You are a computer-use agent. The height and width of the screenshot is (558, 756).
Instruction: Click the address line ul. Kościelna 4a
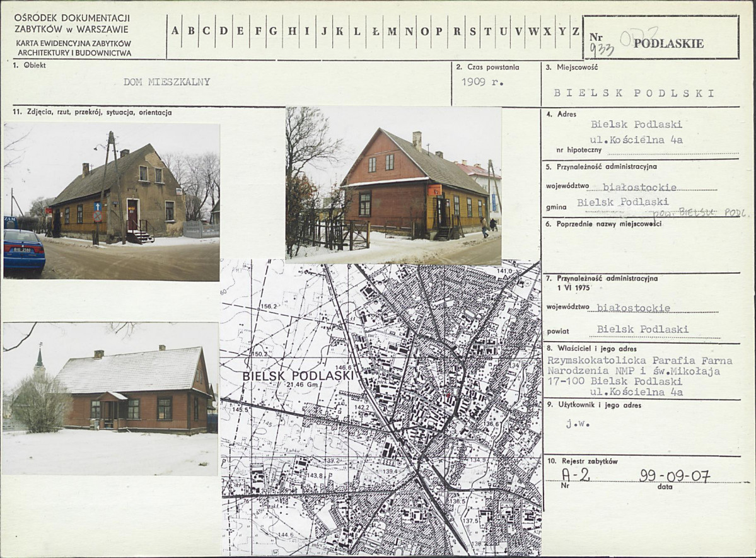click(x=636, y=140)
